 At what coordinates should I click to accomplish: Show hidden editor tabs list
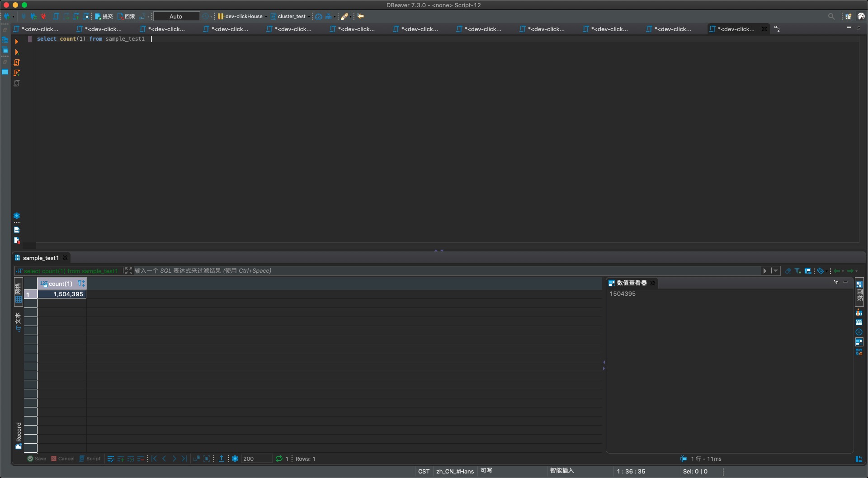[x=777, y=29]
